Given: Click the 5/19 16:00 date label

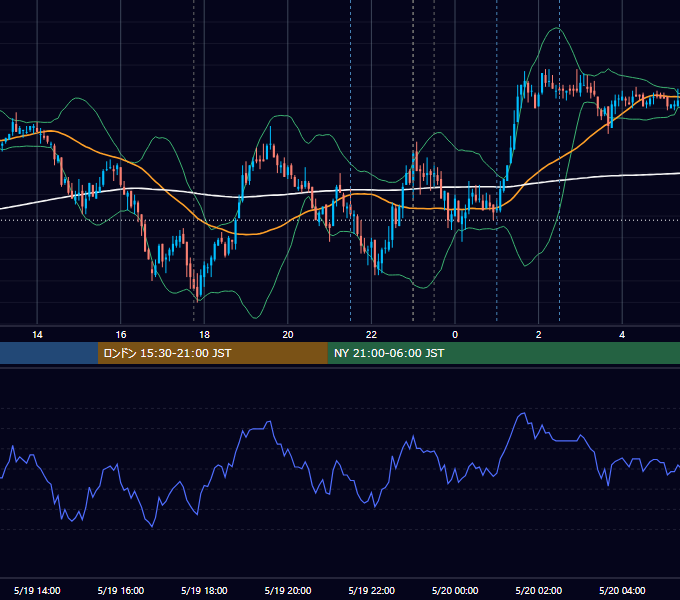Looking at the screenshot, I should [121, 590].
